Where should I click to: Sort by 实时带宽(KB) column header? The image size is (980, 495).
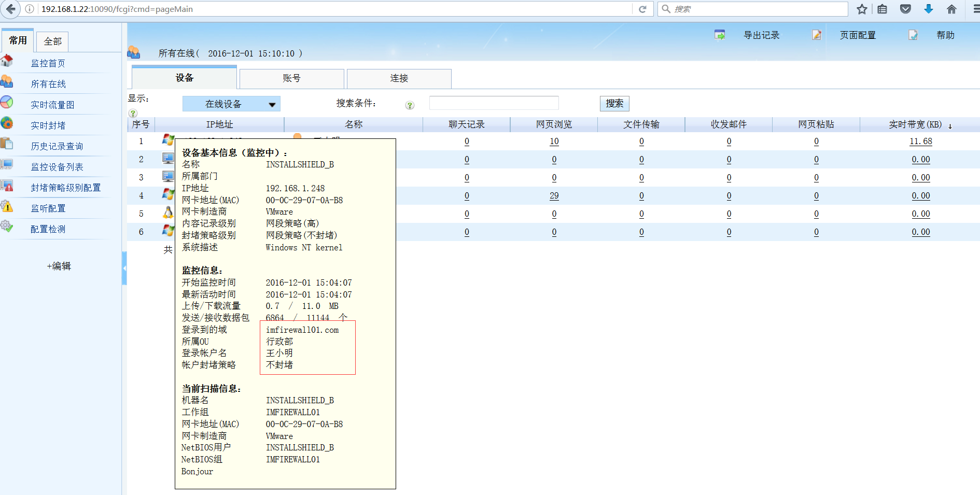(915, 124)
